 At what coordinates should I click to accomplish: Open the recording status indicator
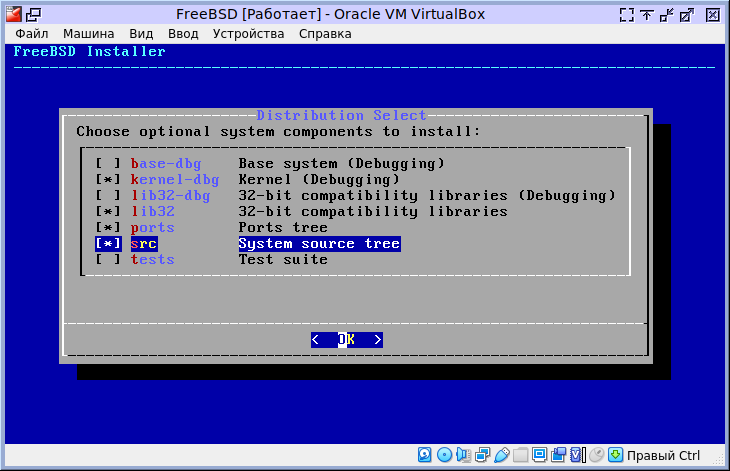tap(558, 455)
